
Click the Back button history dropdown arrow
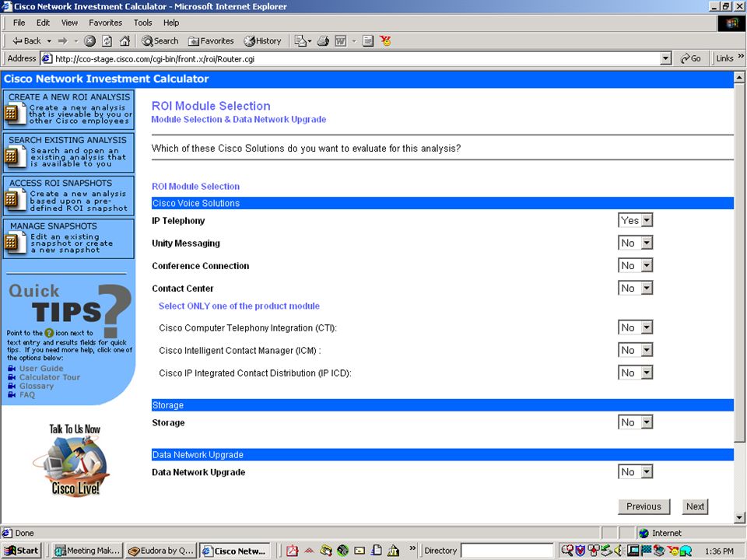click(x=48, y=41)
